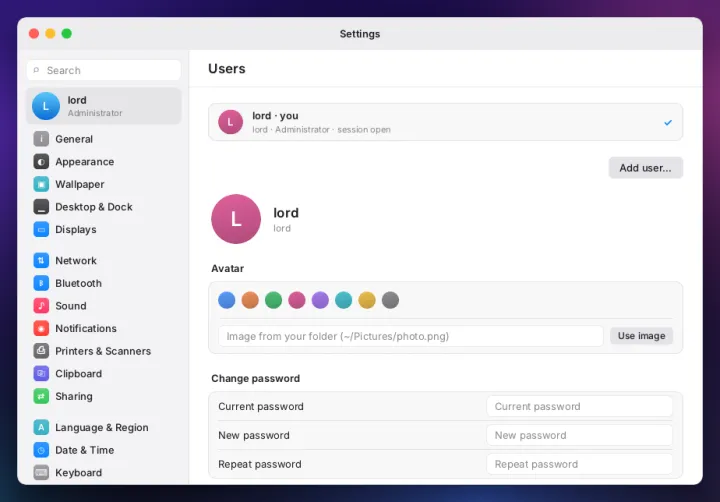The image size is (720, 502).
Task: Open Sound settings label
Action: coord(71,305)
